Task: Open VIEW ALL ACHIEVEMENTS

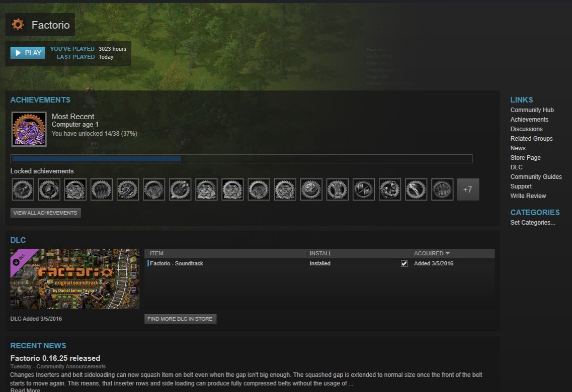Action: (45, 213)
